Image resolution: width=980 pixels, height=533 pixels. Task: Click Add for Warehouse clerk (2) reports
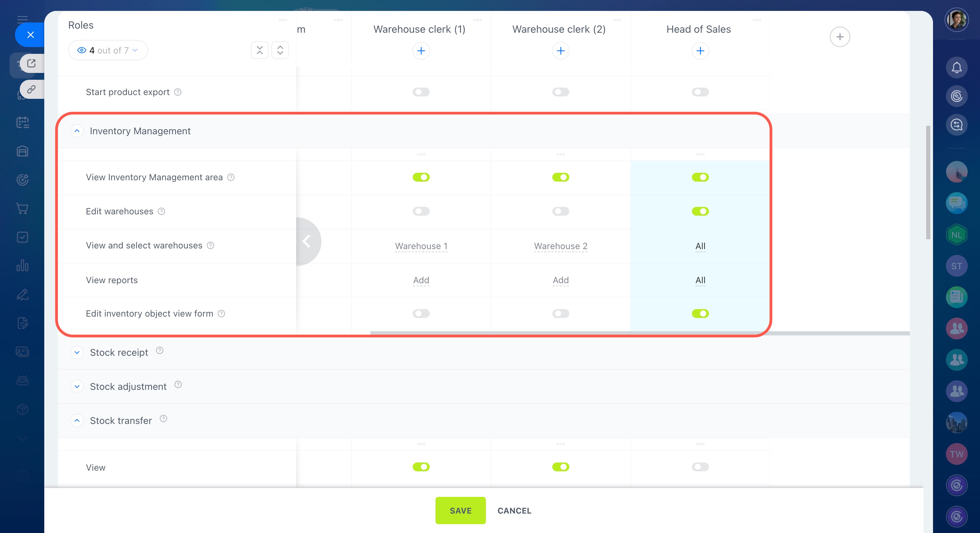[x=560, y=280]
